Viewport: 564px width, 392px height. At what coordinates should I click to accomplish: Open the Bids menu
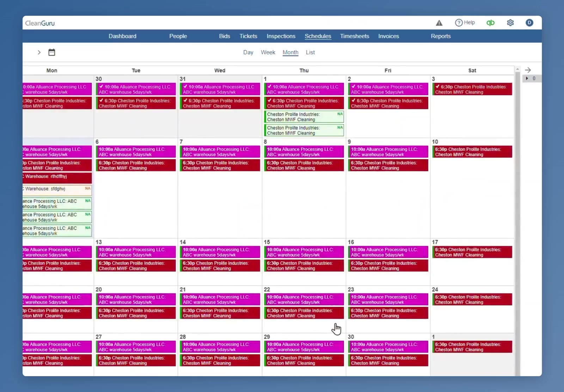point(224,36)
